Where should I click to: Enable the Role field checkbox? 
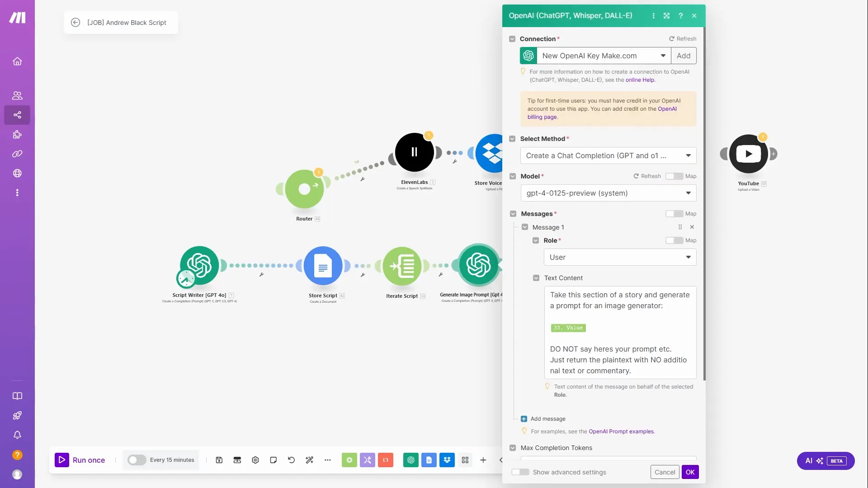pos(535,240)
